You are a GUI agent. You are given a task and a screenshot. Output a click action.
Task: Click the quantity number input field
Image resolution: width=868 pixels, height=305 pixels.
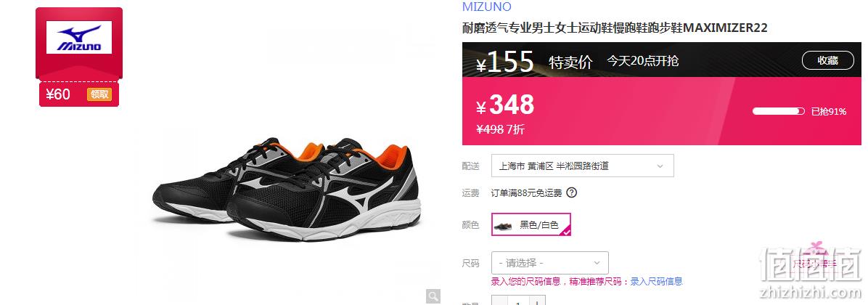point(519,301)
